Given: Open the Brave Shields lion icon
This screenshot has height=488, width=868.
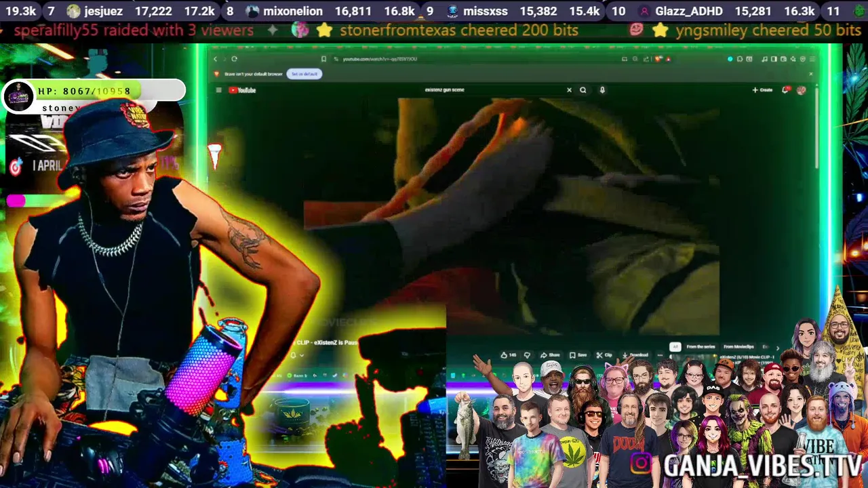Looking at the screenshot, I should point(658,59).
